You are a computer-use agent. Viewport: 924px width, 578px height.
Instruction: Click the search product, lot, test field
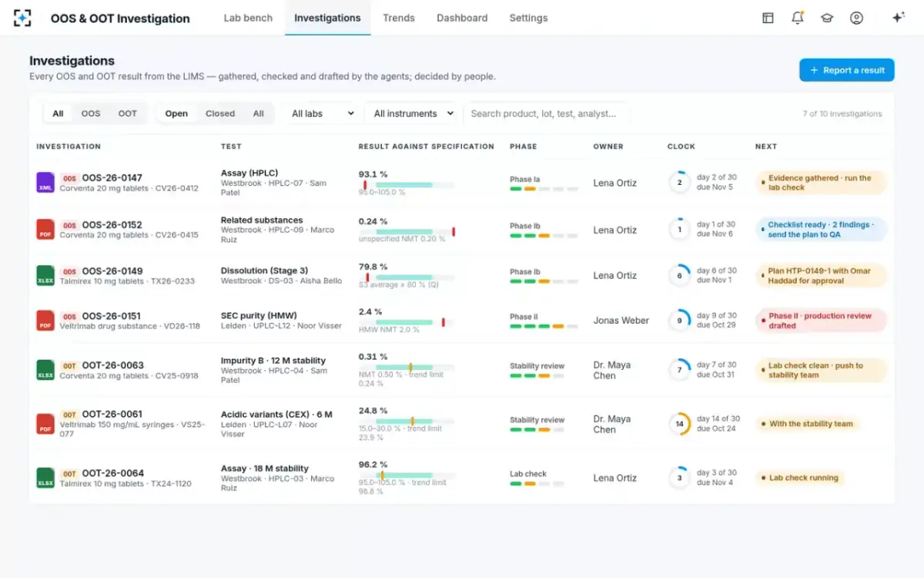point(547,113)
